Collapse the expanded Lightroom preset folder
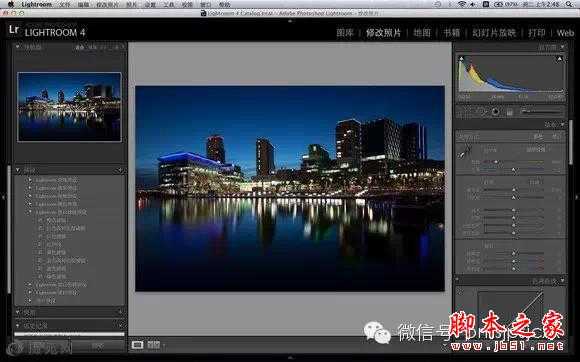This screenshot has width=580, height=362. (29, 212)
